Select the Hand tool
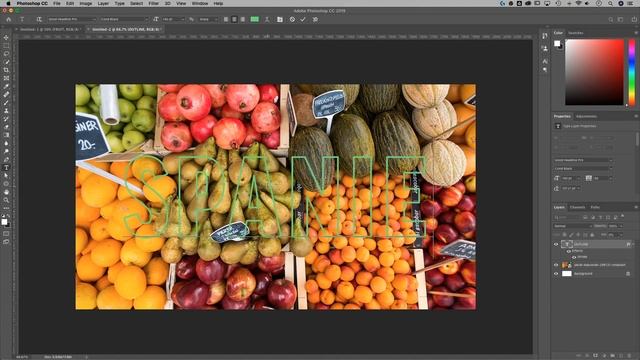The image size is (640, 360). pyautogui.click(x=6, y=192)
